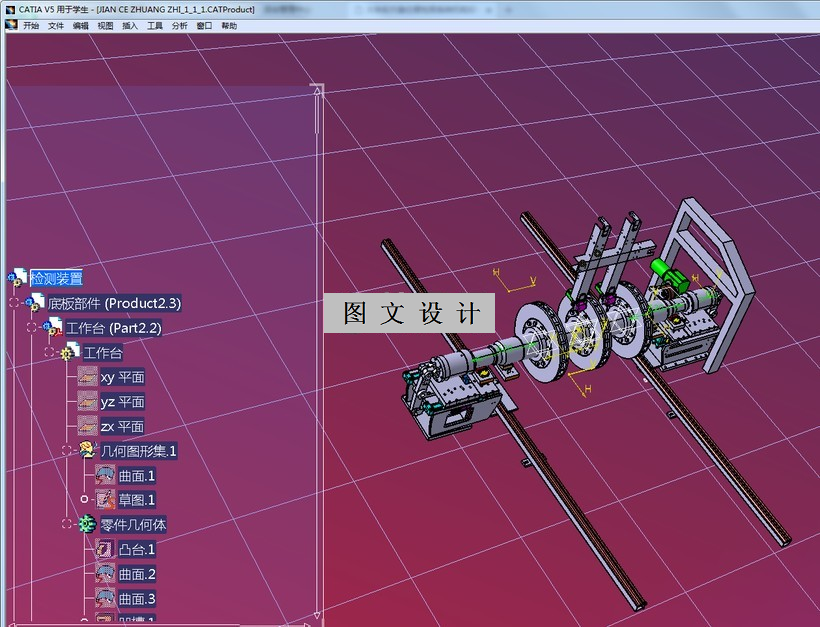820x627 pixels.
Task: Click the CATIA title bar application icon
Action: [10, 9]
